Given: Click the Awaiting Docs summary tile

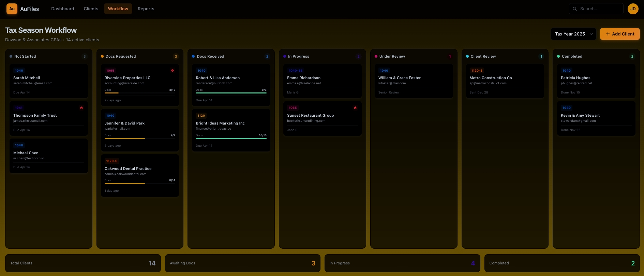Looking at the screenshot, I should click(243, 263).
